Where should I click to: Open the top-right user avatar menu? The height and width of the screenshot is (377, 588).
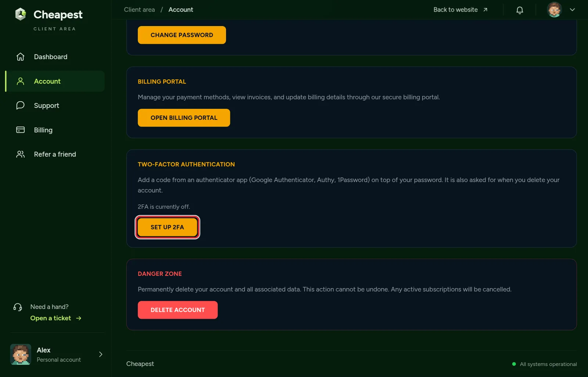[554, 10]
